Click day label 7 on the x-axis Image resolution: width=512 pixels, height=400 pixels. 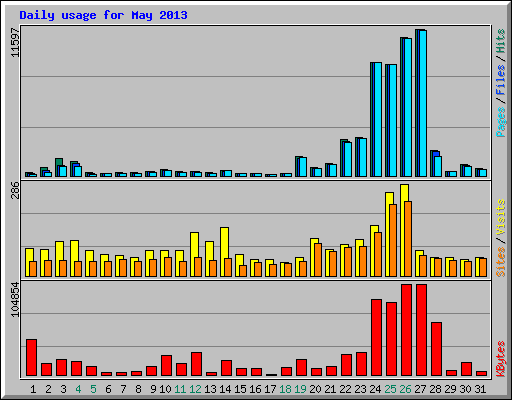tap(123, 389)
